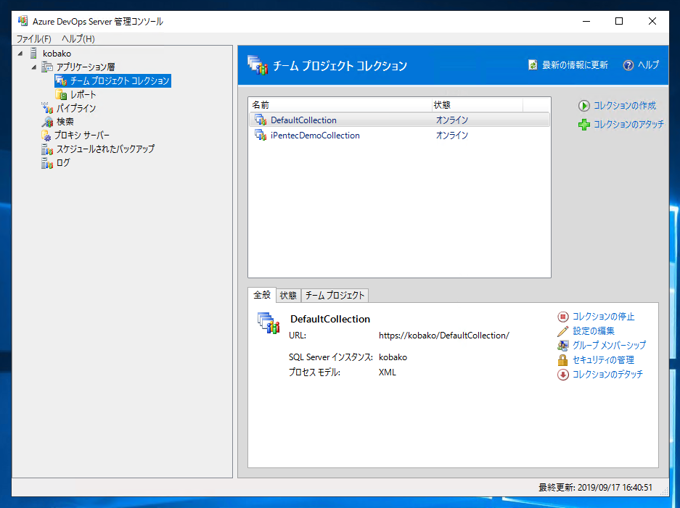This screenshot has height=508, width=680.
Task: Click the ログ icon in tree
Action: point(47,163)
